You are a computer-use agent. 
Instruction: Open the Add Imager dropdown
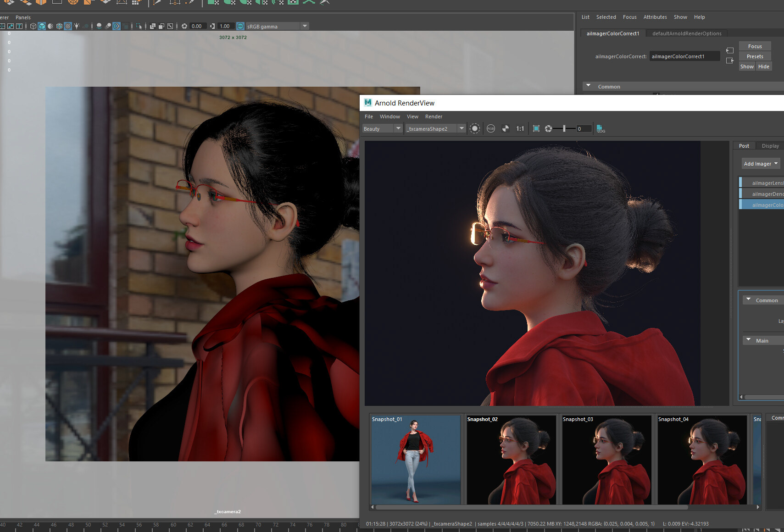761,164
